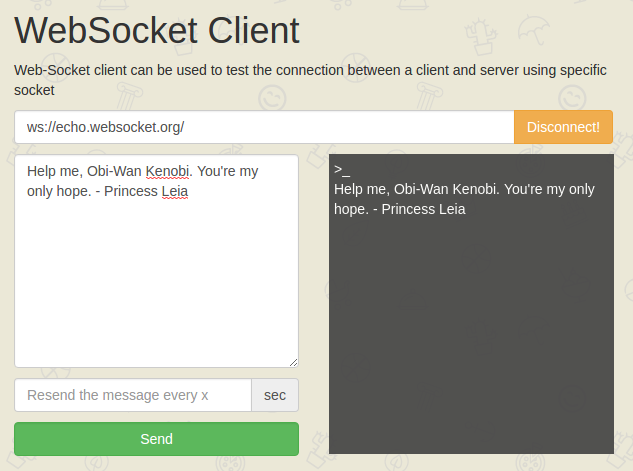633x471 pixels.
Task: Click the WebSocket Client heading
Action: pyautogui.click(x=157, y=31)
